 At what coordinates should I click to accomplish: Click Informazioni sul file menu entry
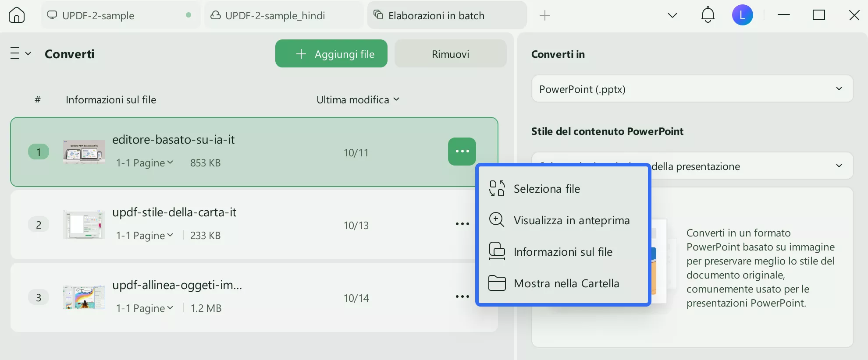[x=563, y=252]
